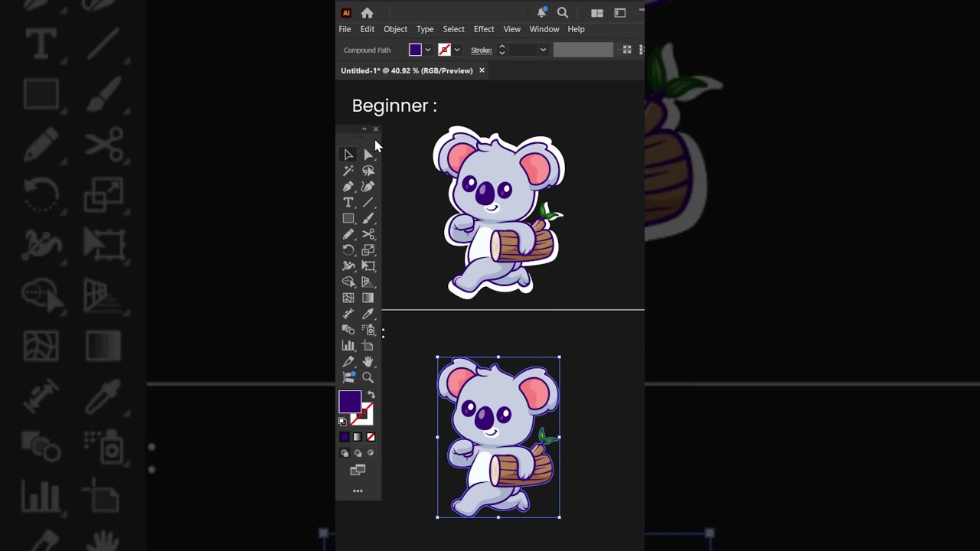Screen dimensions: 980x551
Task: Select the Pen tool
Action: 348,187
